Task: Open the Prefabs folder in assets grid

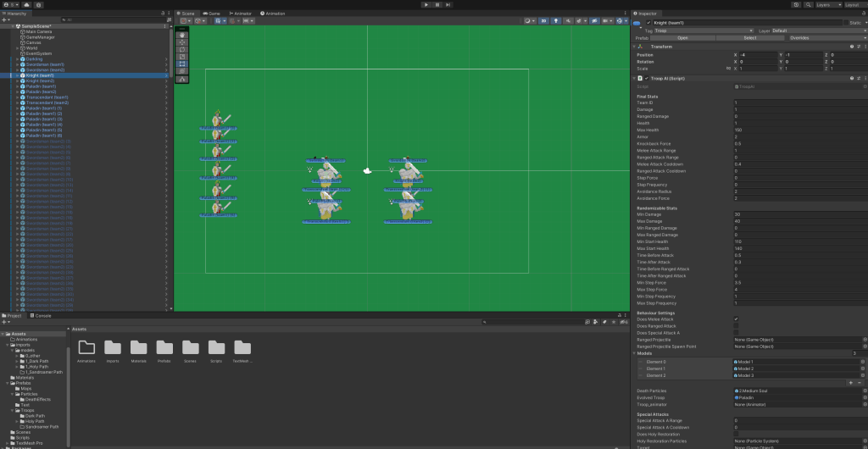Action: [164, 351]
